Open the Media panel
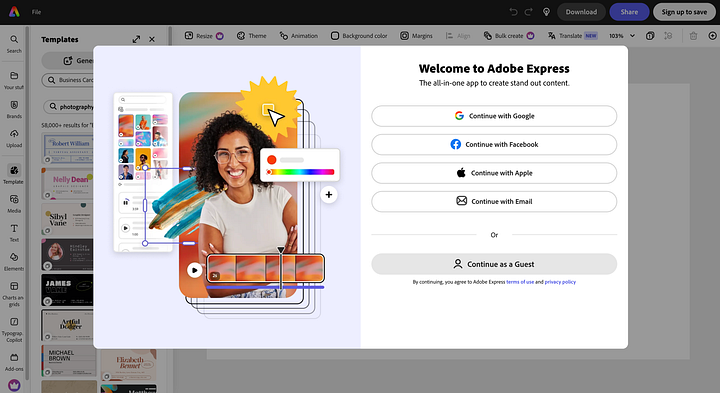This screenshot has width=720, height=393. tap(14, 204)
